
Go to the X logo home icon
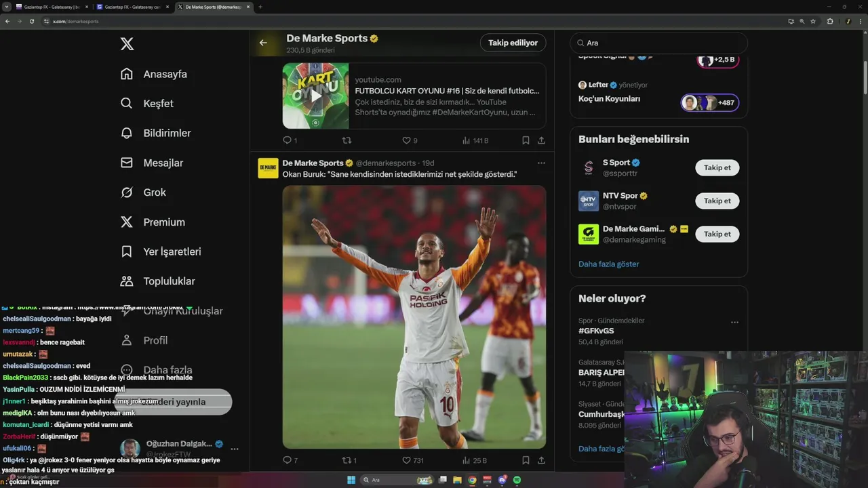tap(127, 44)
